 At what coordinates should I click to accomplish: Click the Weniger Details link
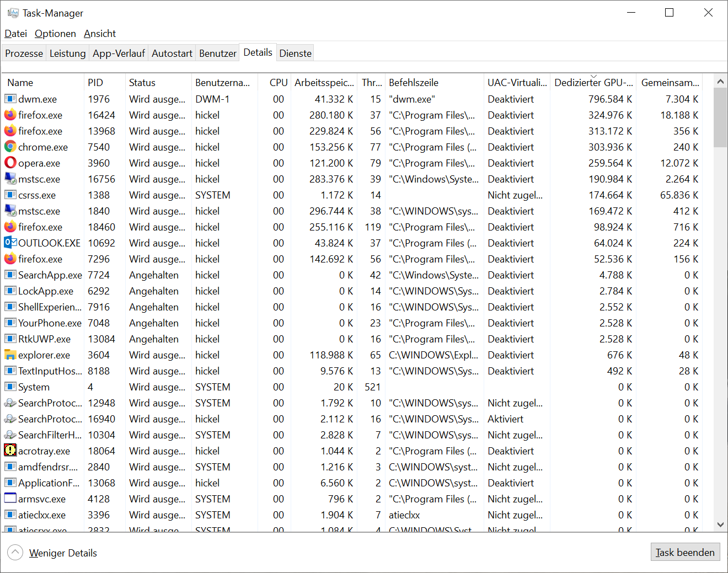tap(63, 553)
